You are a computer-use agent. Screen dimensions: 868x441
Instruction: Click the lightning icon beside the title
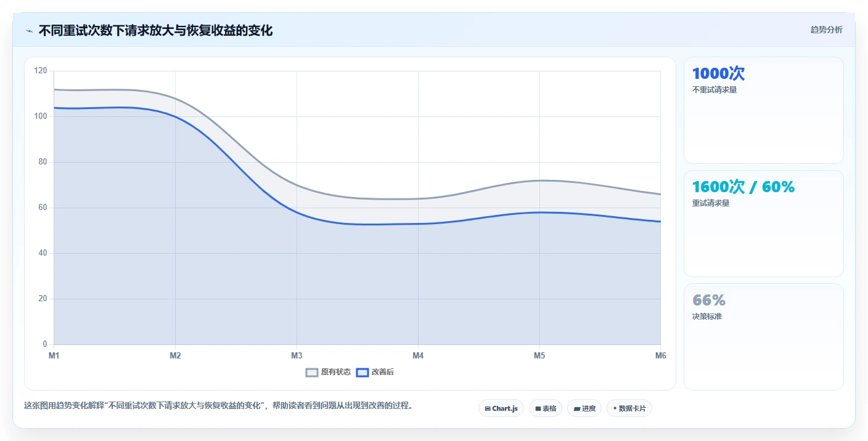tap(29, 31)
